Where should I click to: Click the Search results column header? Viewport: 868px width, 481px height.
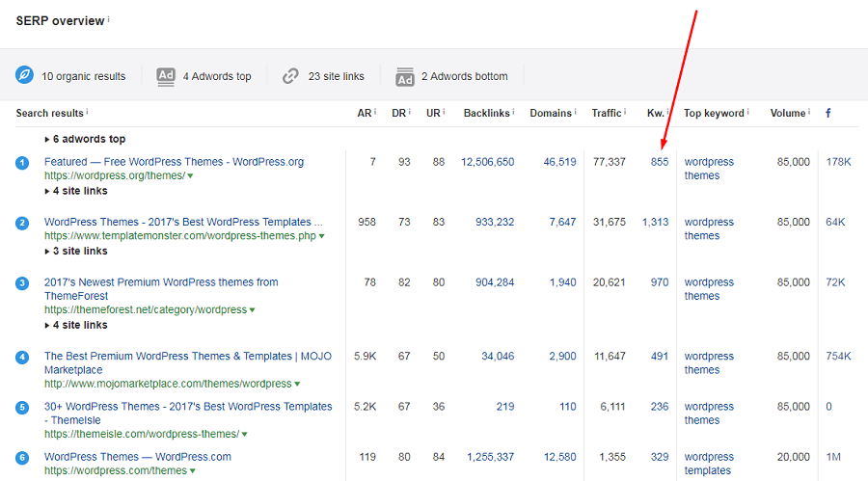point(49,113)
